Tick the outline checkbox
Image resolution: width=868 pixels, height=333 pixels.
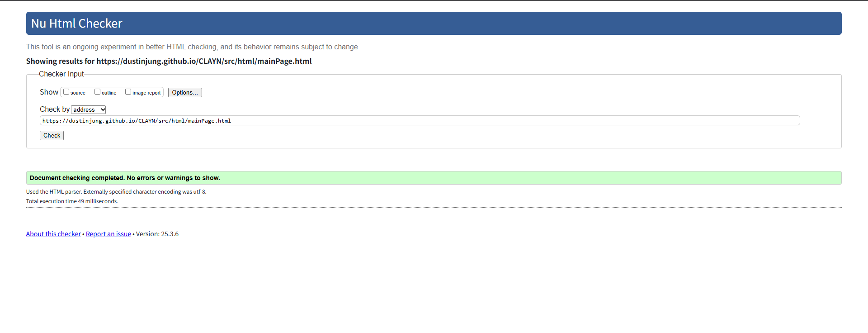coord(97,92)
